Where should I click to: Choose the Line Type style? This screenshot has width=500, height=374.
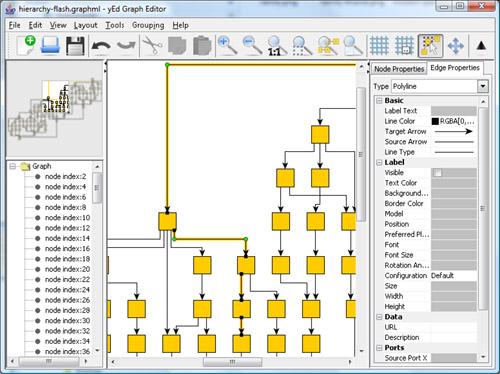click(454, 152)
